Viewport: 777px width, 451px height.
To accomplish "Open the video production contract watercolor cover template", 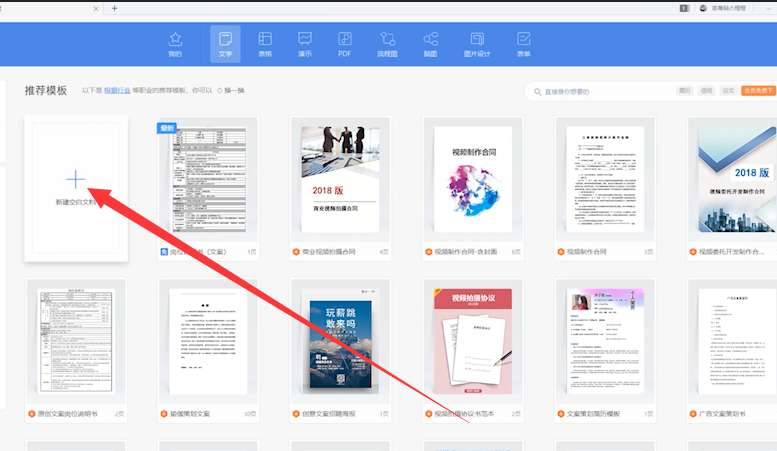I will [473, 187].
